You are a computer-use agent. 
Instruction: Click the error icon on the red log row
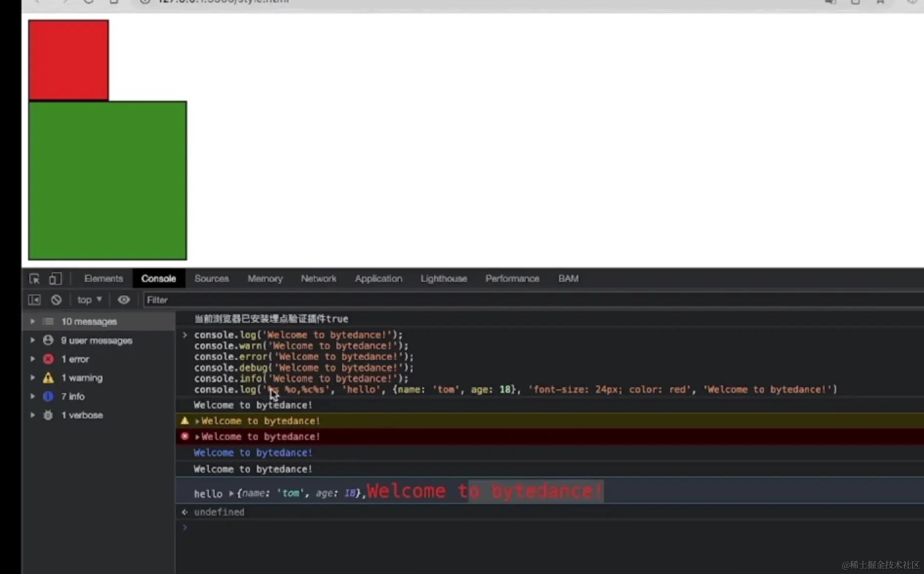pyautogui.click(x=185, y=436)
